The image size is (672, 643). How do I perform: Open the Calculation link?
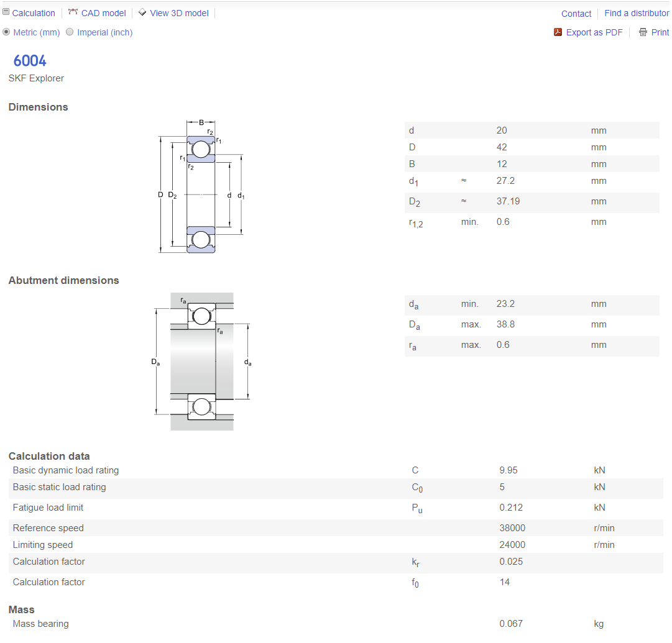coord(34,13)
